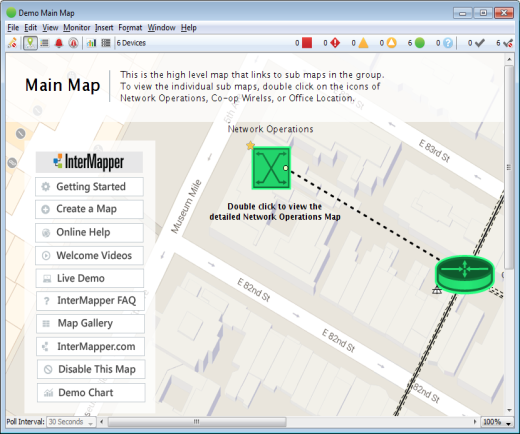The height and width of the screenshot is (434, 520).
Task: Click the red square down-status filter
Action: click(307, 43)
